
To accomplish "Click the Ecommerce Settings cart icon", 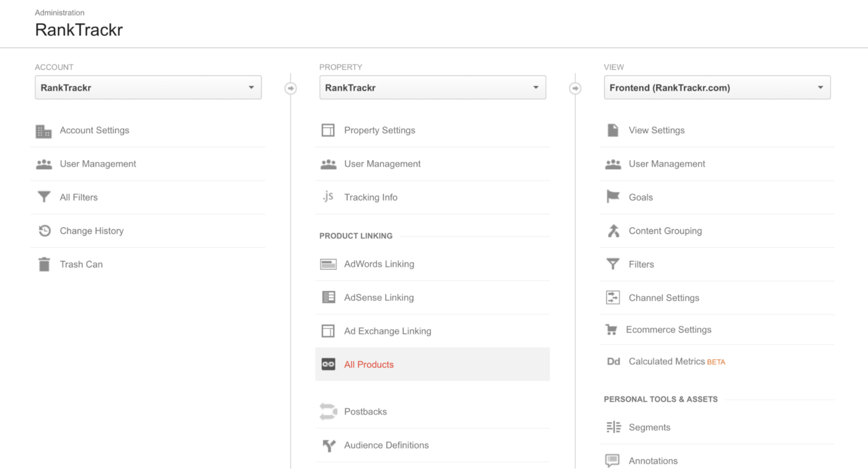I will tap(612, 330).
